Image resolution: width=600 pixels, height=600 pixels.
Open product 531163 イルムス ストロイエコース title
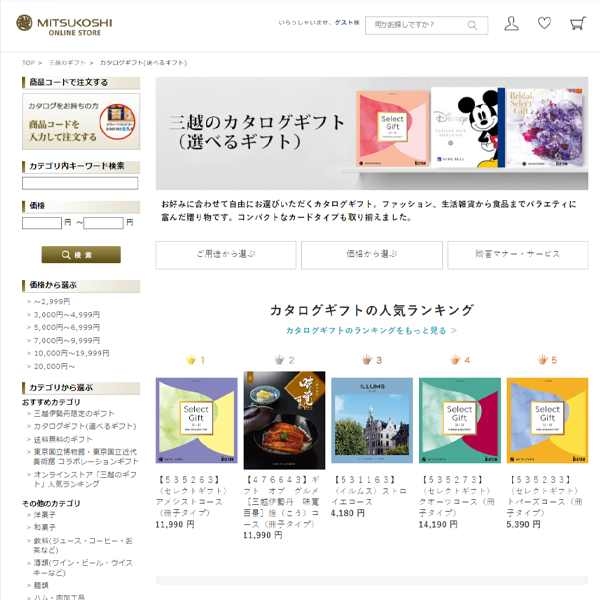369,491
